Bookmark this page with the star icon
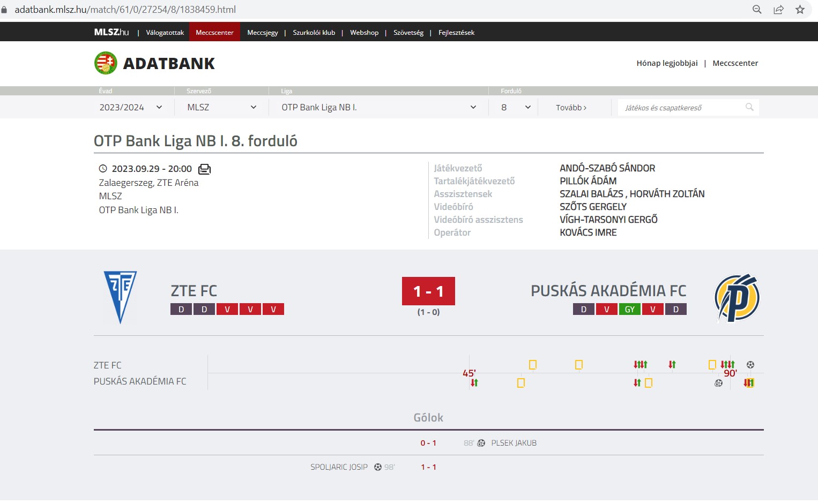The image size is (818, 504). [800, 9]
